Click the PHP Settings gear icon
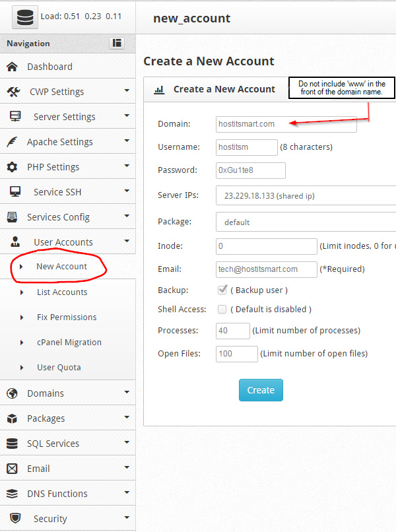The image size is (396, 532). 12,167
